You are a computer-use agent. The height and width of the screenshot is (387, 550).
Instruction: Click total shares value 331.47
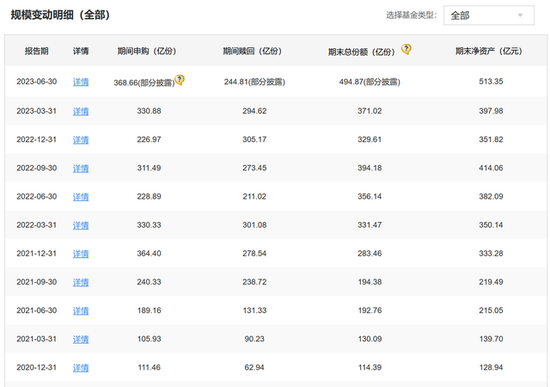[370, 225]
